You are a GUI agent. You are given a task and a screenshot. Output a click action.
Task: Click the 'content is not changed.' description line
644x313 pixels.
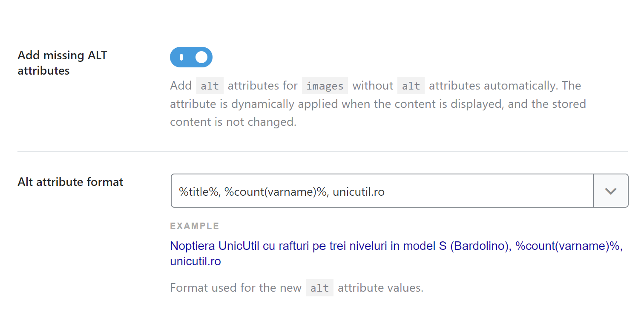233,122
